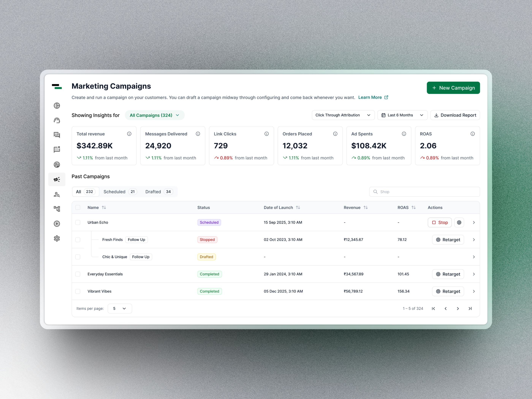Click the retarget icon beside Urban Echo's Stop button
This screenshot has width=532, height=399.
tap(459, 222)
